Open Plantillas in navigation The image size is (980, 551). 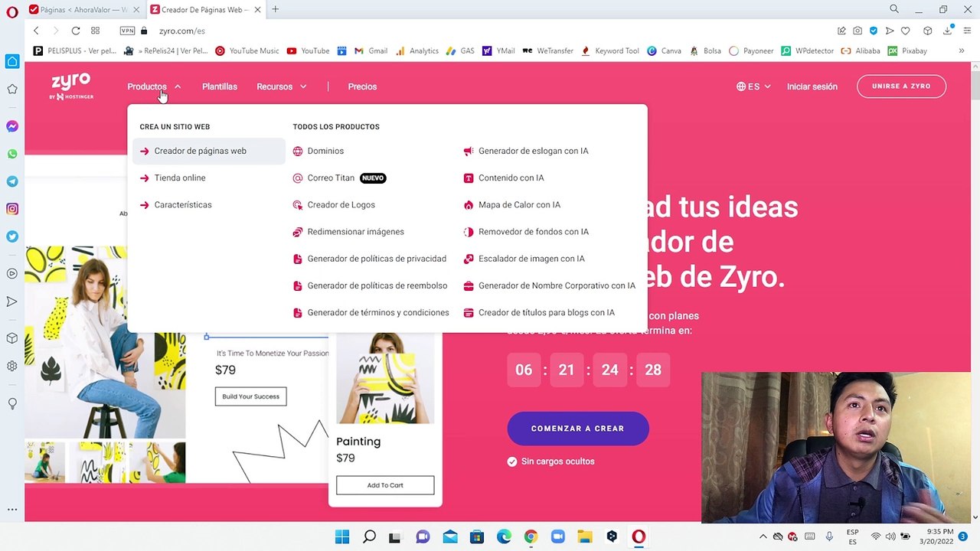pyautogui.click(x=220, y=86)
